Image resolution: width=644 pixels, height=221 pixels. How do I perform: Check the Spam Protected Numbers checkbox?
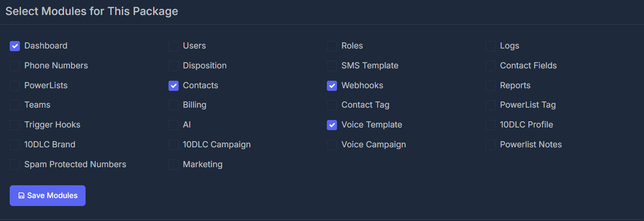15,165
